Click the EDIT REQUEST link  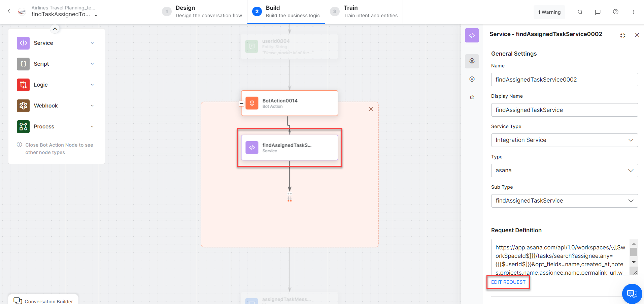click(x=508, y=282)
